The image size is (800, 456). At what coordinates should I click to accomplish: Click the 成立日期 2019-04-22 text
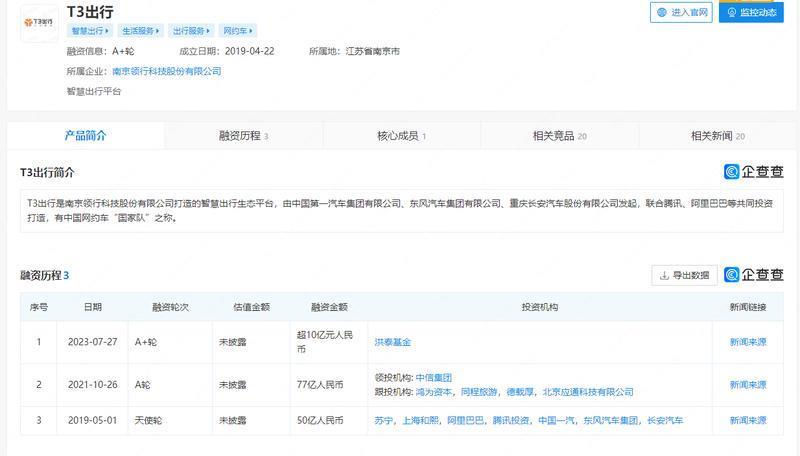coord(227,51)
